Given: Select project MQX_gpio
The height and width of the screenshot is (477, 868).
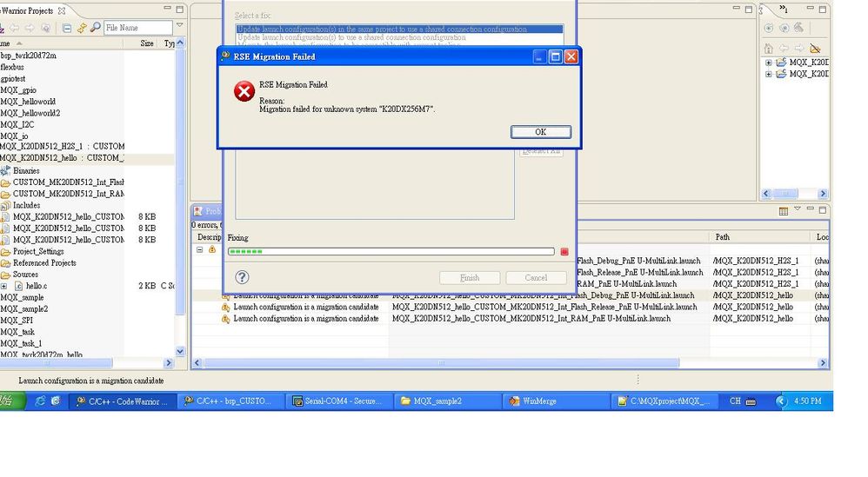Looking at the screenshot, I should [x=18, y=90].
